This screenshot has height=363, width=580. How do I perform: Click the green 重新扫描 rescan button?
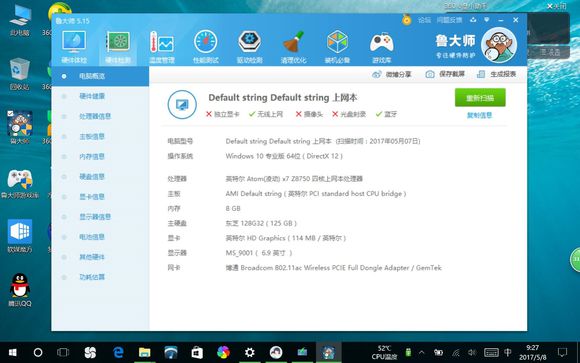click(x=480, y=98)
